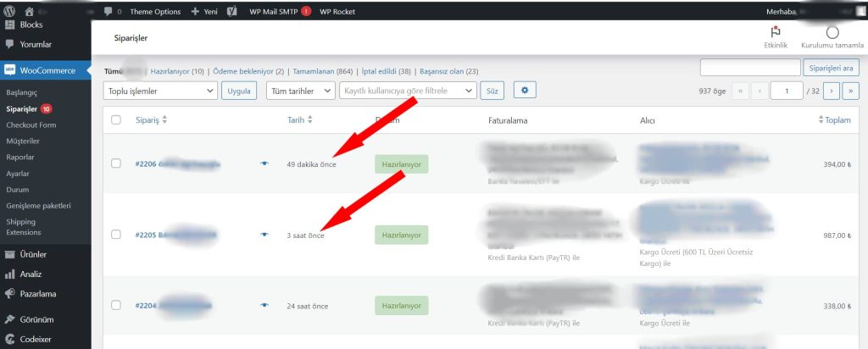Preview order #2205 with eye icon
Screen dimensions: 868x349
pos(265,235)
